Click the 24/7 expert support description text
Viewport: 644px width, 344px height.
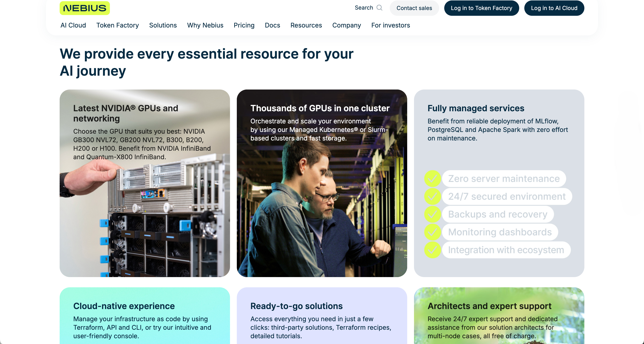click(x=493, y=327)
